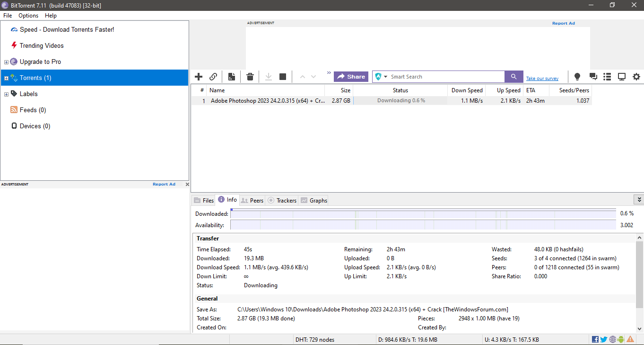Select the Adobe Photoshop 2023 torrent row
The image size is (644, 345).
[x=392, y=100]
